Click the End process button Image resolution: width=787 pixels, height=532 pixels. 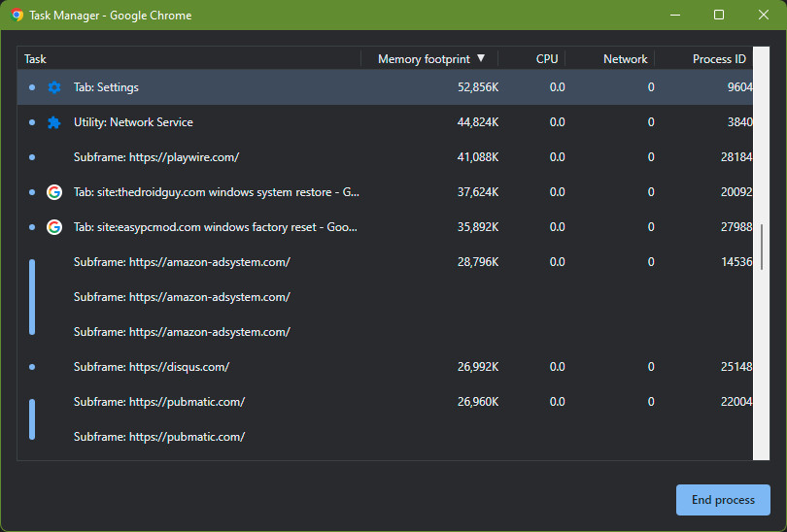click(x=723, y=500)
